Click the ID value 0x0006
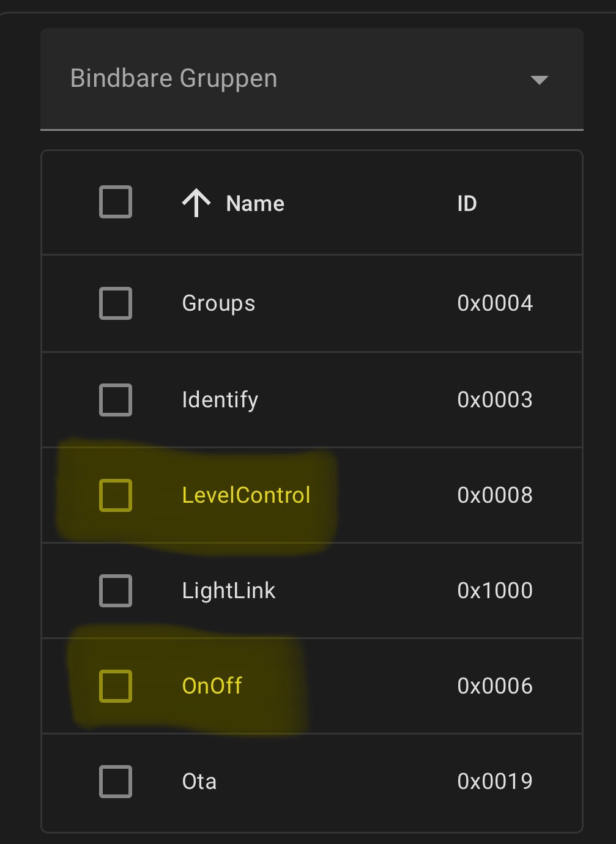Screen dimensions: 616x844 (495, 686)
